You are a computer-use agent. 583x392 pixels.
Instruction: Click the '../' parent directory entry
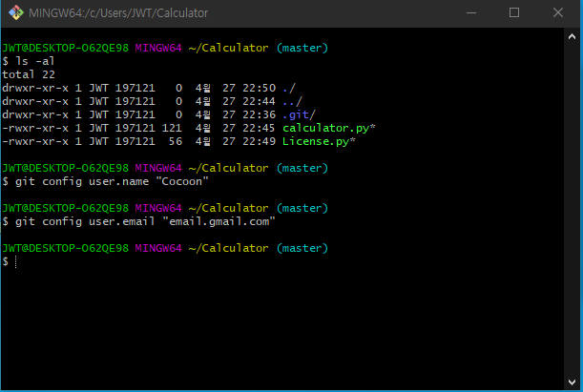[x=292, y=101]
